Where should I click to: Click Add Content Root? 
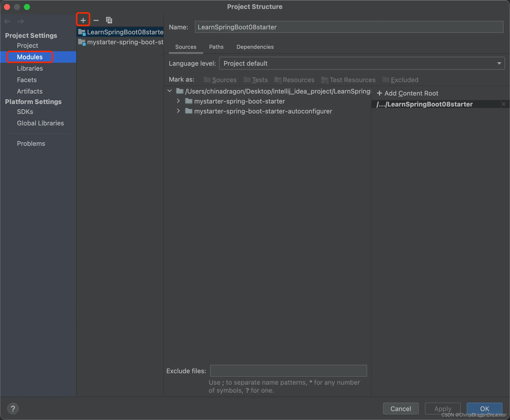pos(408,93)
